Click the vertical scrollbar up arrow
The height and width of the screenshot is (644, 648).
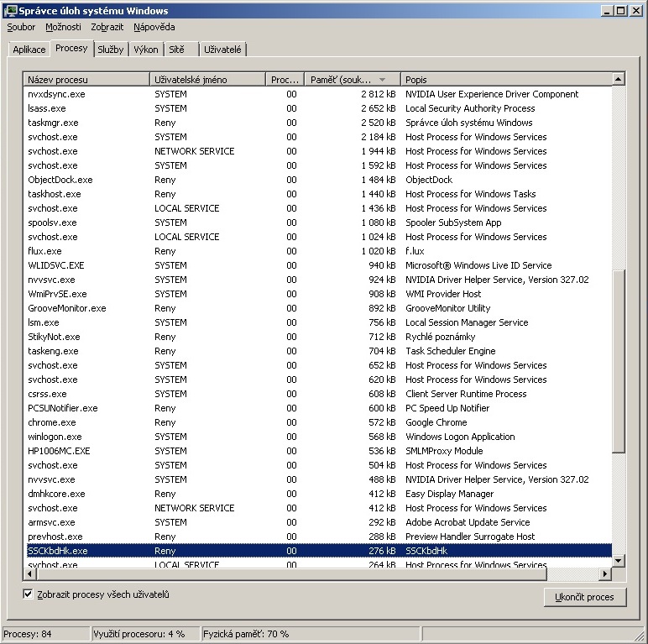click(x=619, y=79)
